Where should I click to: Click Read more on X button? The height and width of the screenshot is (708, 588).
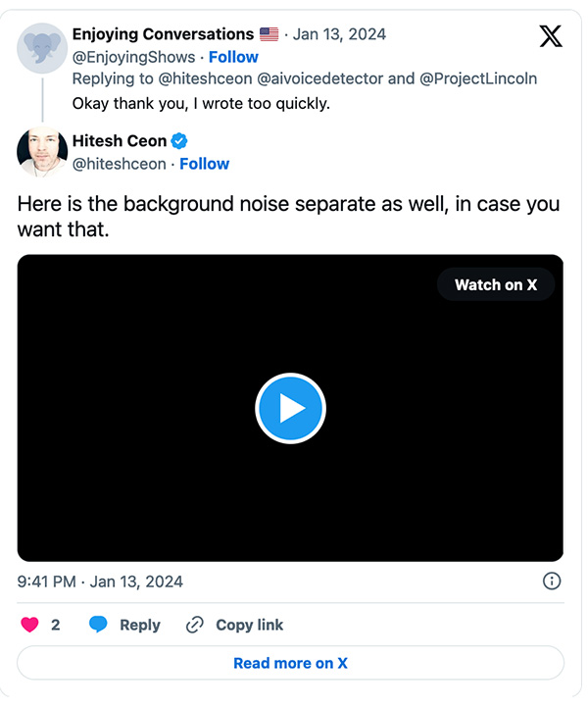coord(290,663)
